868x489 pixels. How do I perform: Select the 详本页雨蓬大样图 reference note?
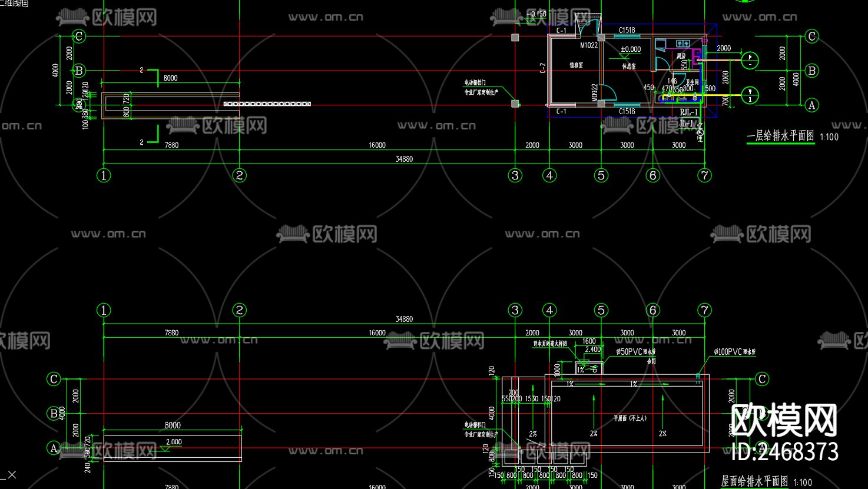[550, 344]
